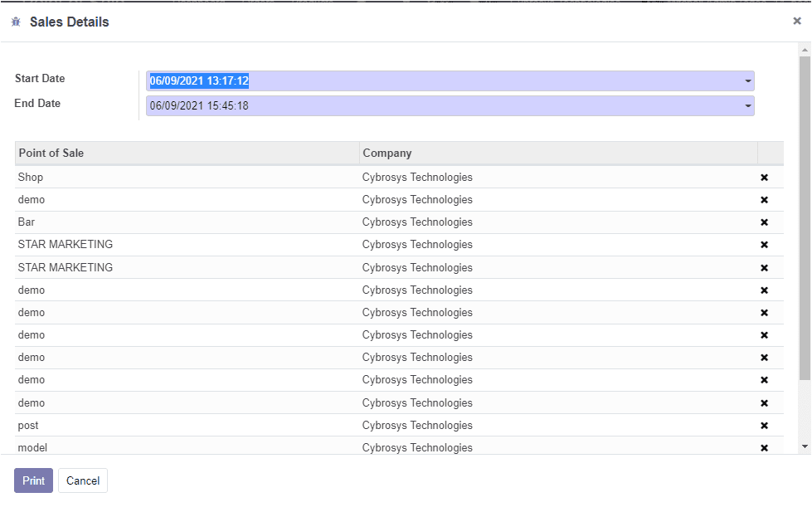
Task: Close the Sales Details dialog
Action: coord(797,21)
